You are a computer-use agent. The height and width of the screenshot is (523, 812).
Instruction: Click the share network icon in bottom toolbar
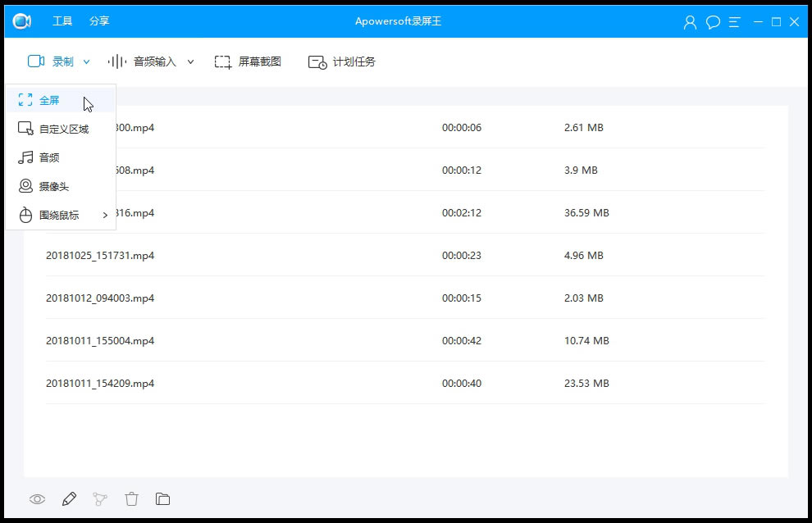[x=100, y=498]
